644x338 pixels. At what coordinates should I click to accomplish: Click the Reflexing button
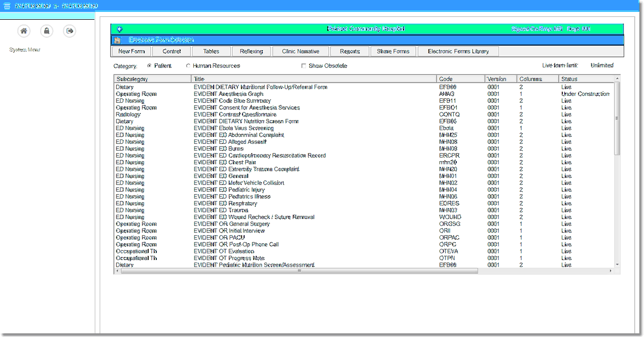pyautogui.click(x=251, y=51)
